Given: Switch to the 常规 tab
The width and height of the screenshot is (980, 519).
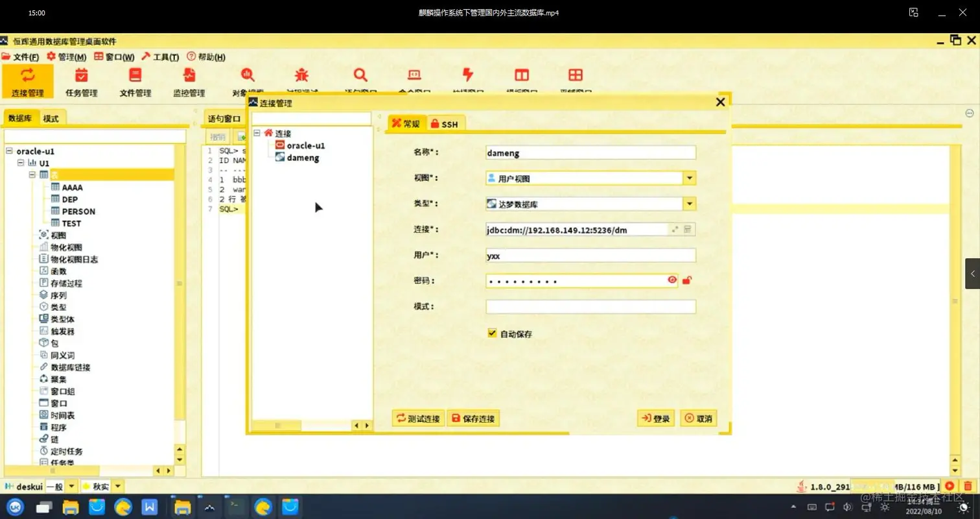Looking at the screenshot, I should pyautogui.click(x=406, y=123).
